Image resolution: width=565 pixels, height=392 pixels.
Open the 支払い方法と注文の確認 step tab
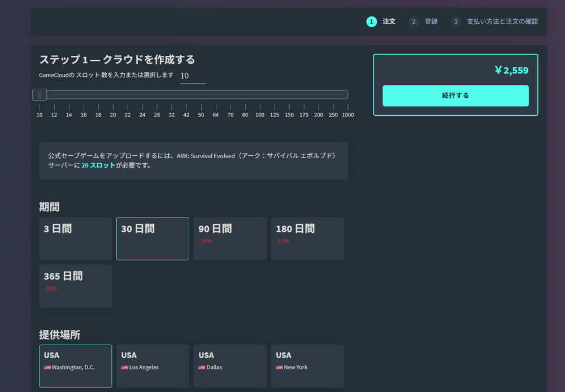point(502,21)
